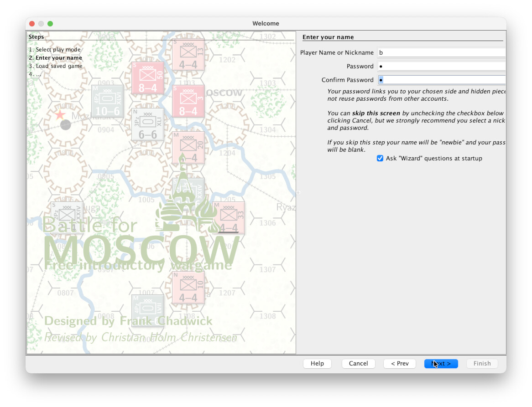Click the red 4-4 counter numbered 10
The image size is (532, 407).
pyautogui.click(x=188, y=288)
